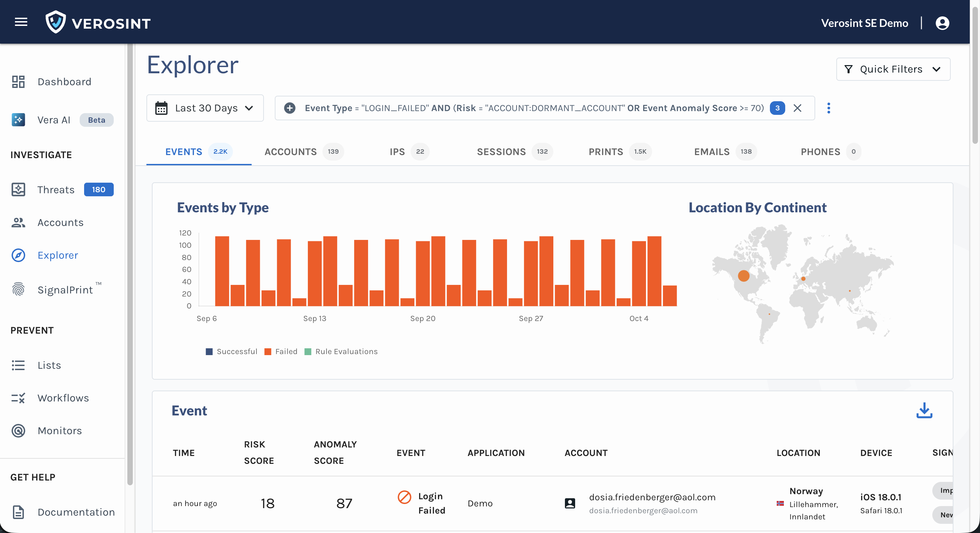Open the three-dot query options menu
Viewport: 980px width, 533px height.
coord(828,108)
